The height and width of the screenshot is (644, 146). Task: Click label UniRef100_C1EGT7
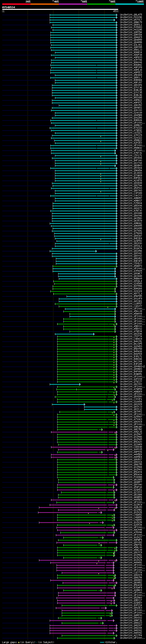coord(131,306)
